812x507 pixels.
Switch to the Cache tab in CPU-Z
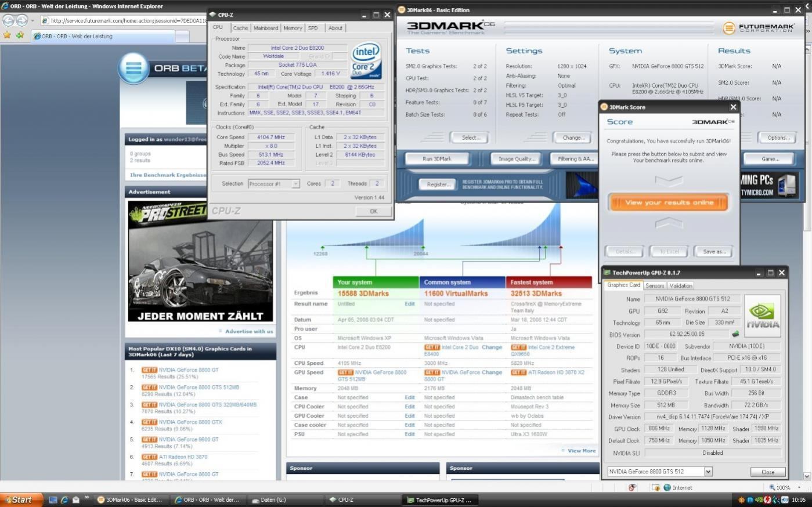pos(240,28)
